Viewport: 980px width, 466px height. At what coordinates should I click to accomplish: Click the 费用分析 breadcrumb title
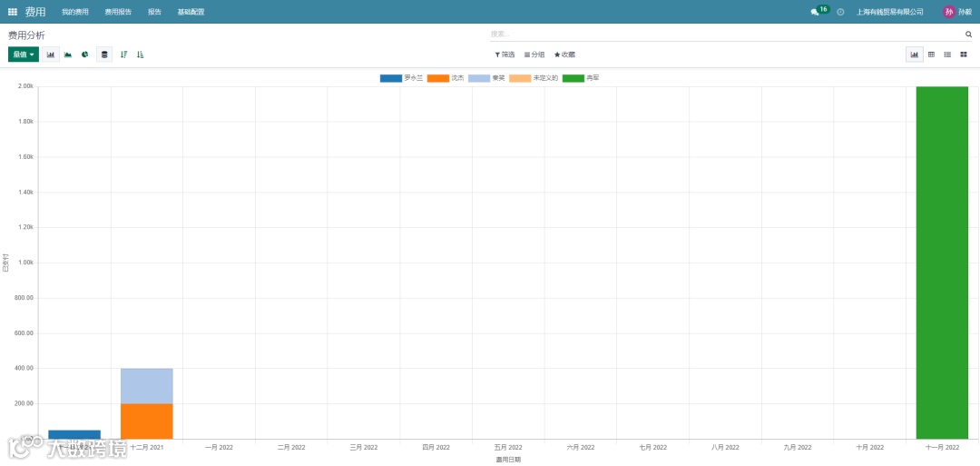pos(26,35)
